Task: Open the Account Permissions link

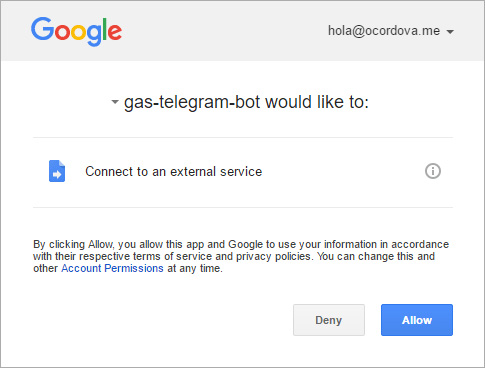Action: (112, 268)
